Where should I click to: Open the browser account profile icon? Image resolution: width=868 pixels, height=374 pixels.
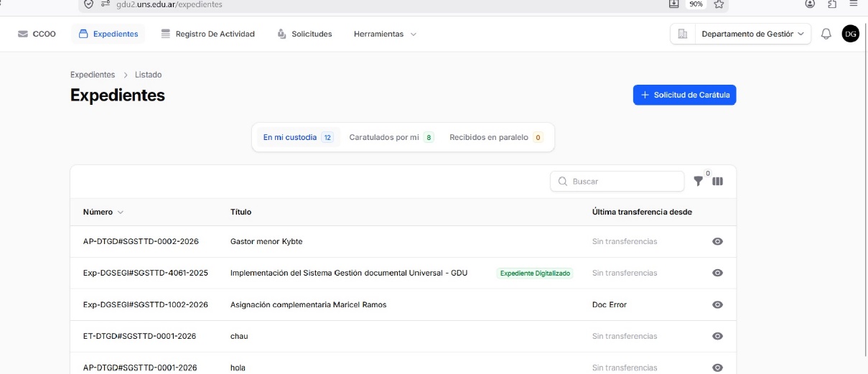tap(811, 4)
